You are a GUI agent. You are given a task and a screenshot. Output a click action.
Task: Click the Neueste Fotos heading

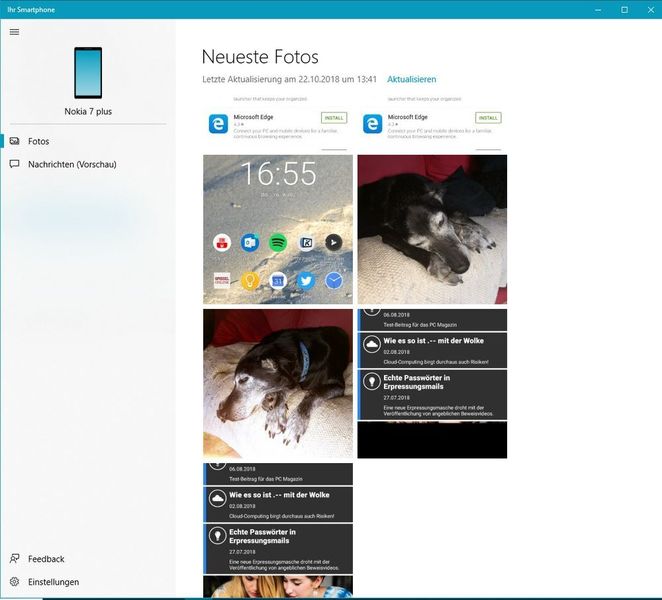click(260, 57)
